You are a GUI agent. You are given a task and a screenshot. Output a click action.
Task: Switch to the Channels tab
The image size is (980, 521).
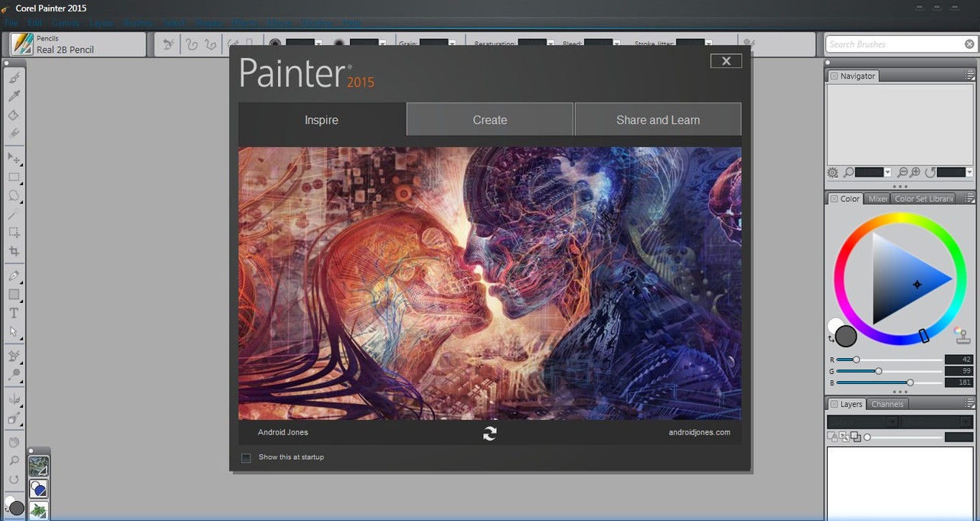click(x=887, y=404)
